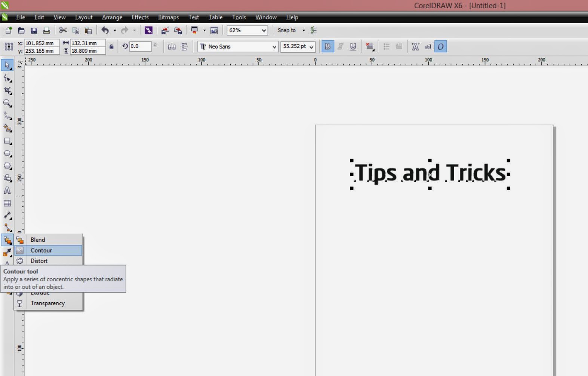Copy the selected object
This screenshot has width=588, height=376.
click(76, 30)
